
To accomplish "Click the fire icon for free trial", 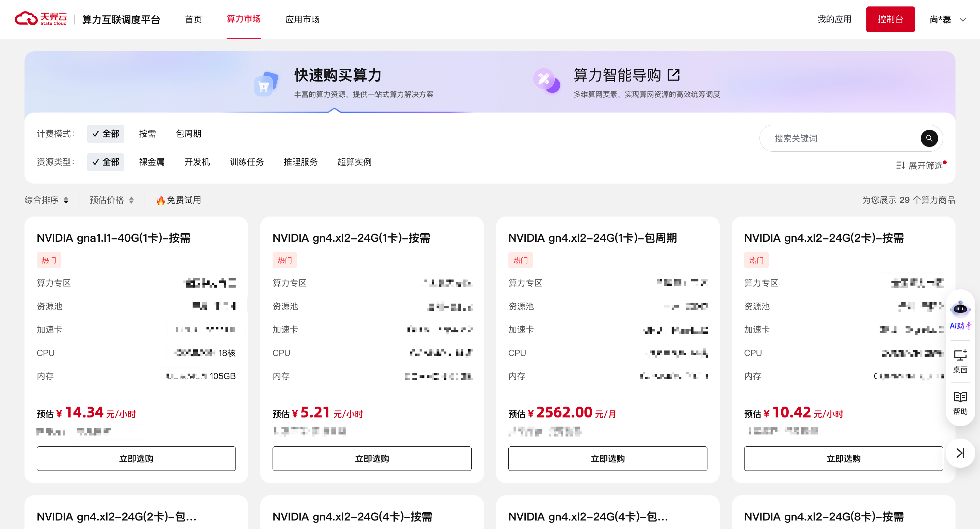I will [x=161, y=200].
